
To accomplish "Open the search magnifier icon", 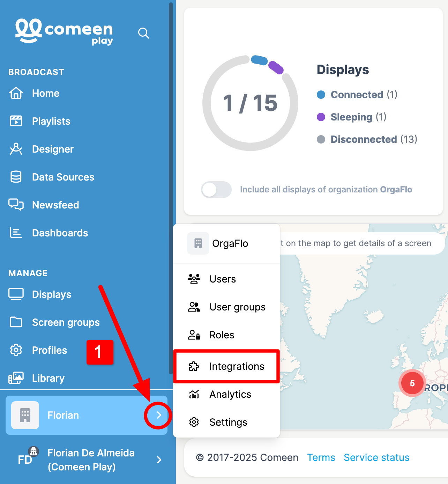I will point(143,33).
